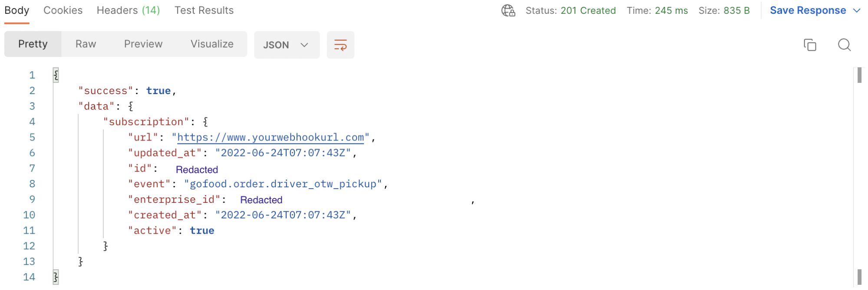This screenshot has width=868, height=290.
Task: Switch to the Headers (14) tab
Action: click(x=128, y=10)
